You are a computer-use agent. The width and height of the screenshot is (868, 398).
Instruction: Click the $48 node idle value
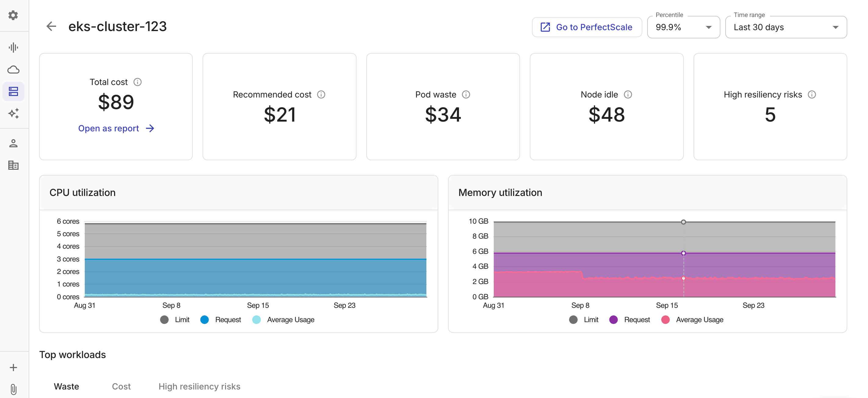click(x=607, y=115)
